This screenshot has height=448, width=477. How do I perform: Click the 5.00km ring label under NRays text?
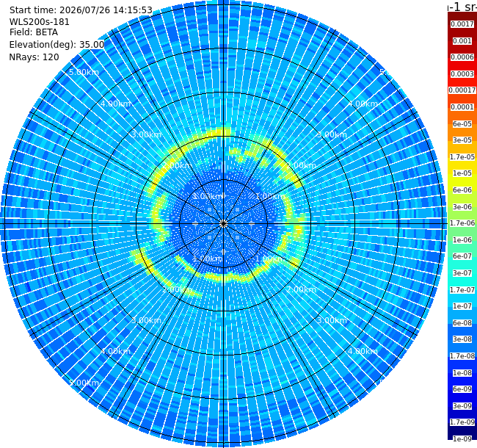[84, 72]
